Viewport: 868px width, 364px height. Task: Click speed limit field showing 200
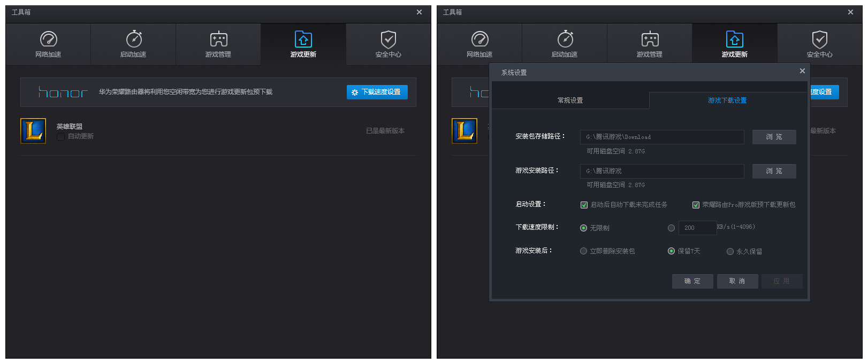click(x=697, y=228)
